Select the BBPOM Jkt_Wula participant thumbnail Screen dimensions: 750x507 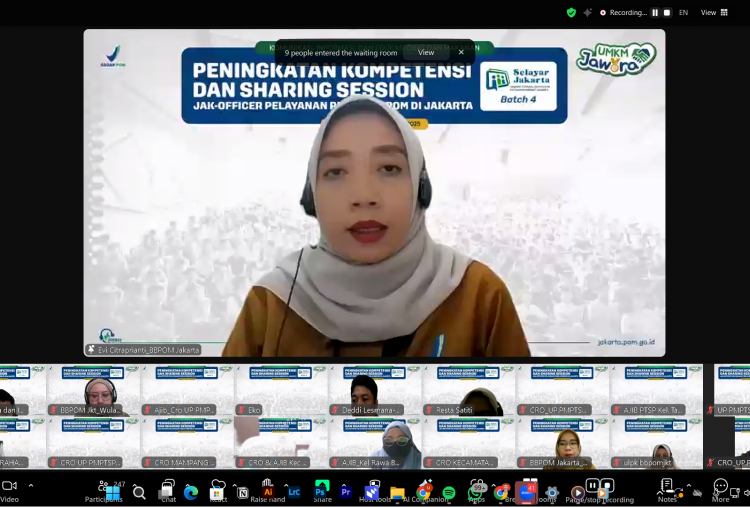[94, 390]
